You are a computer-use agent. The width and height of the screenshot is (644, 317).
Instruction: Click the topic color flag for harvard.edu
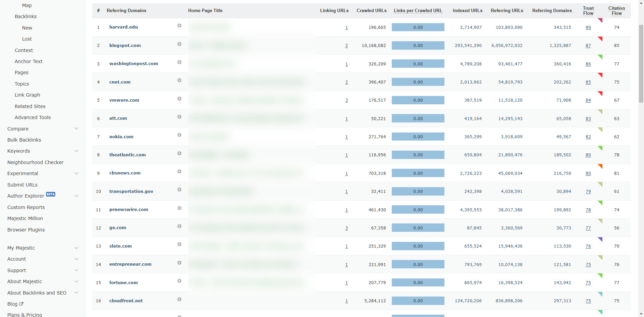(x=600, y=20)
